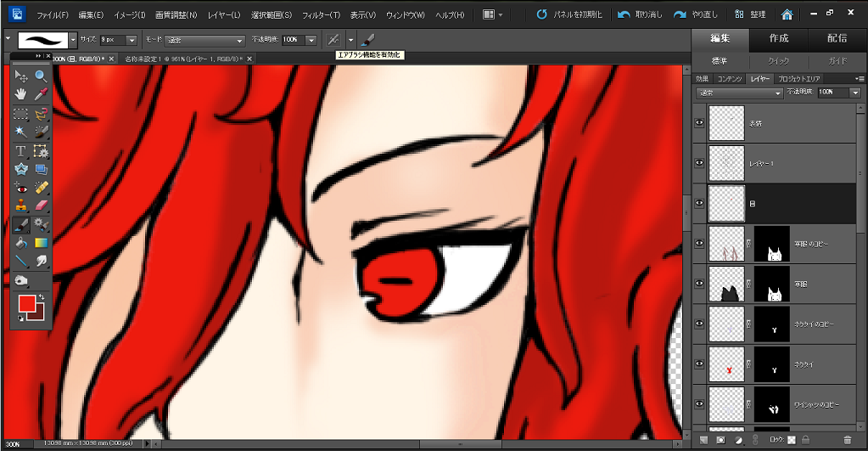Select the Eraser tool
This screenshot has width=868, height=451.
click(41, 206)
